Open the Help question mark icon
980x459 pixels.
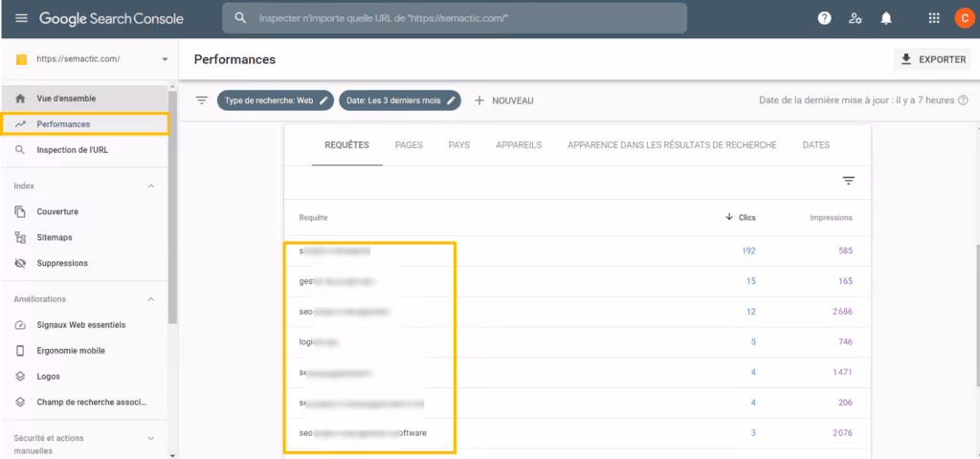click(x=824, y=18)
